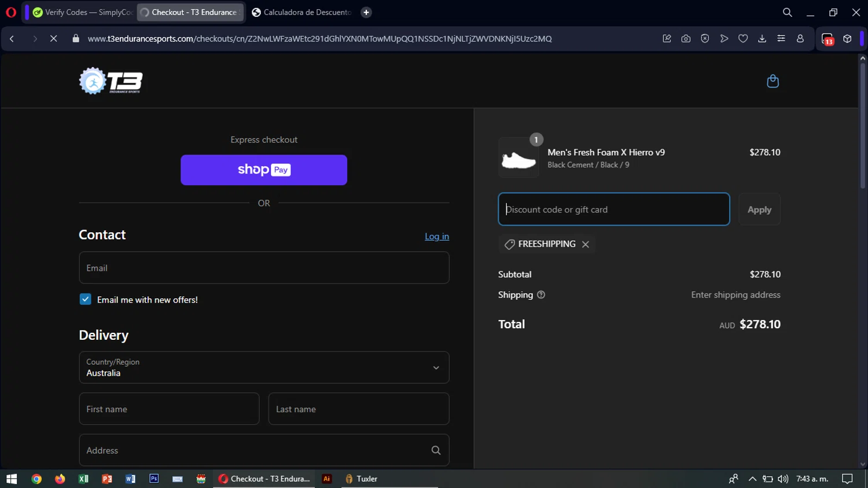
Task: Open the ad blocker shield icon
Action: 705,39
